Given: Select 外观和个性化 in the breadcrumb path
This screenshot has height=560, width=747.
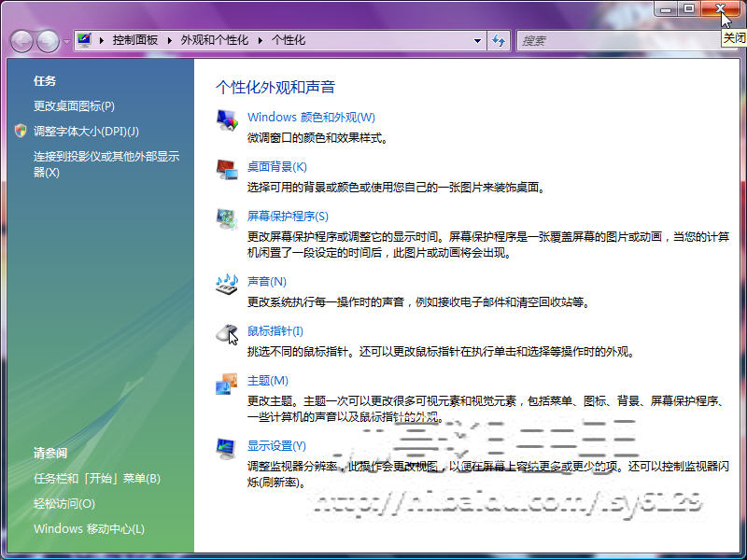Looking at the screenshot, I should 215,40.
